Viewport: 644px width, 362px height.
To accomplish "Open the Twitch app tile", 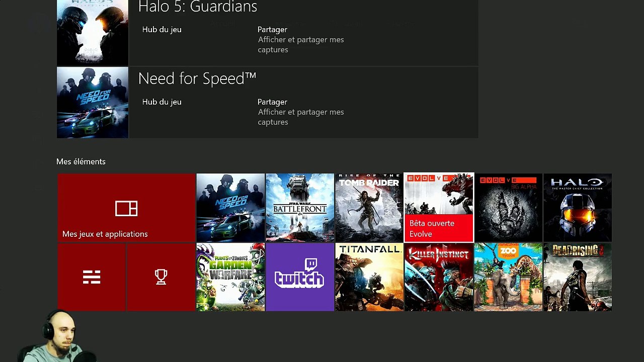I will tap(300, 277).
